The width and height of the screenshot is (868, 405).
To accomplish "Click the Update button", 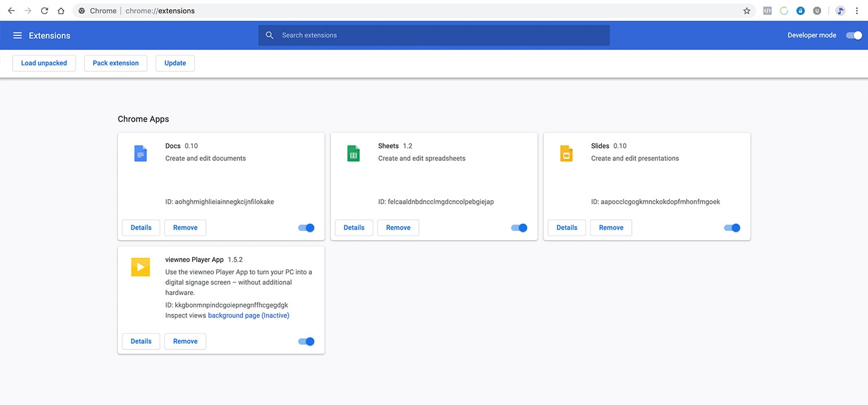I will (x=175, y=63).
